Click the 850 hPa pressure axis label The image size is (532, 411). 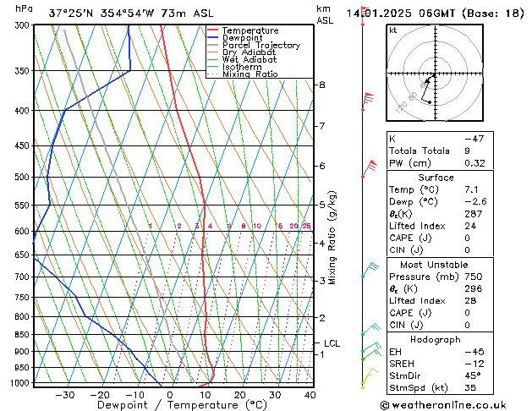click(x=24, y=335)
